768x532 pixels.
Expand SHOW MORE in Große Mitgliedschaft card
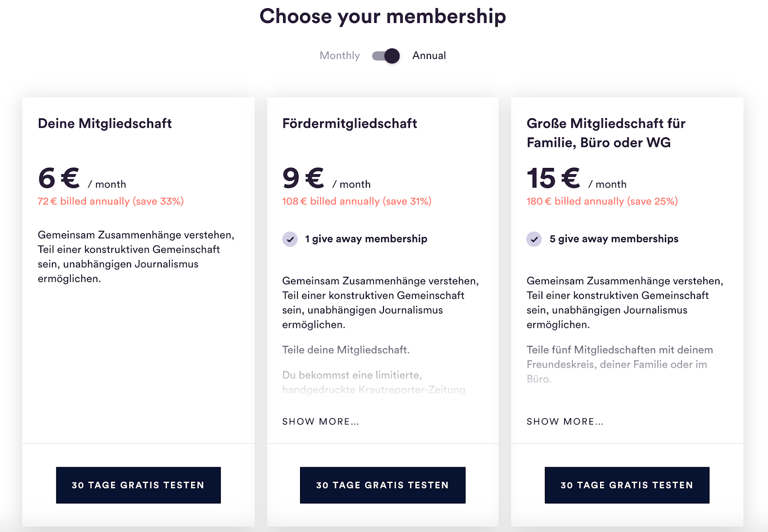[565, 421]
